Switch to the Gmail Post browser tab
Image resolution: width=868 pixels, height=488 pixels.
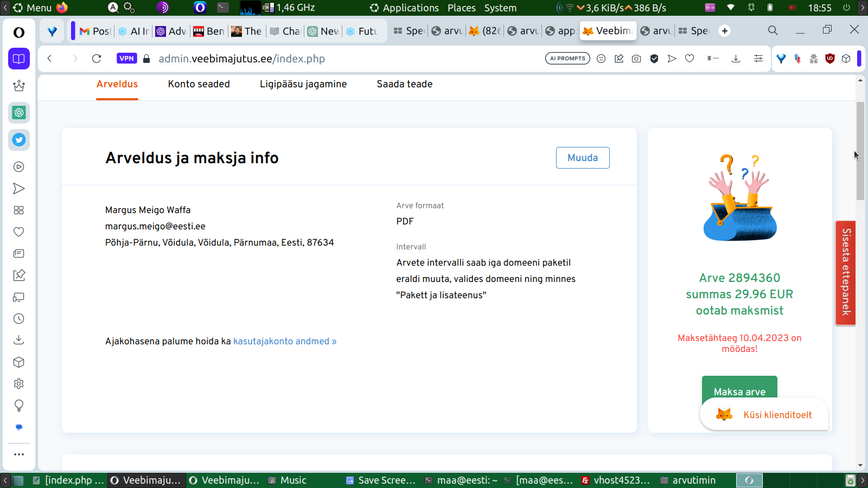[95, 31]
